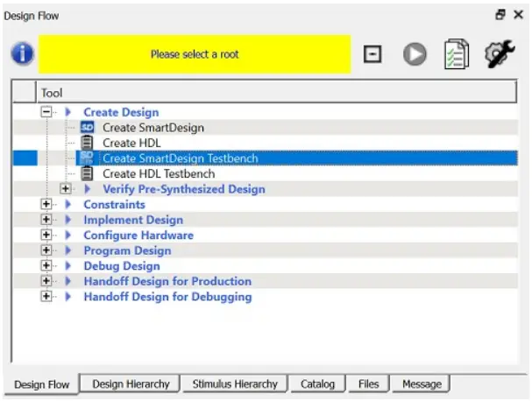Click the green Run play button
The image size is (532, 401).
[415, 54]
